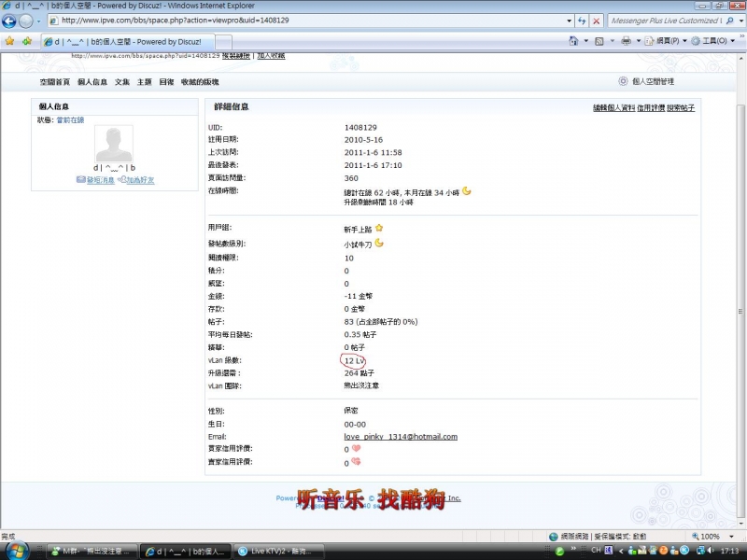
Task: Open the search provider dropdown arrow
Action: (x=741, y=21)
